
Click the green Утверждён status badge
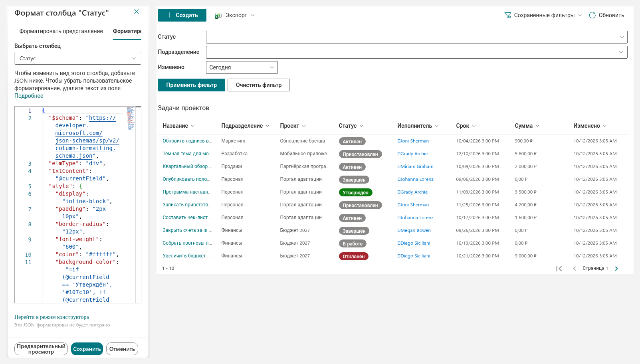[355, 192]
